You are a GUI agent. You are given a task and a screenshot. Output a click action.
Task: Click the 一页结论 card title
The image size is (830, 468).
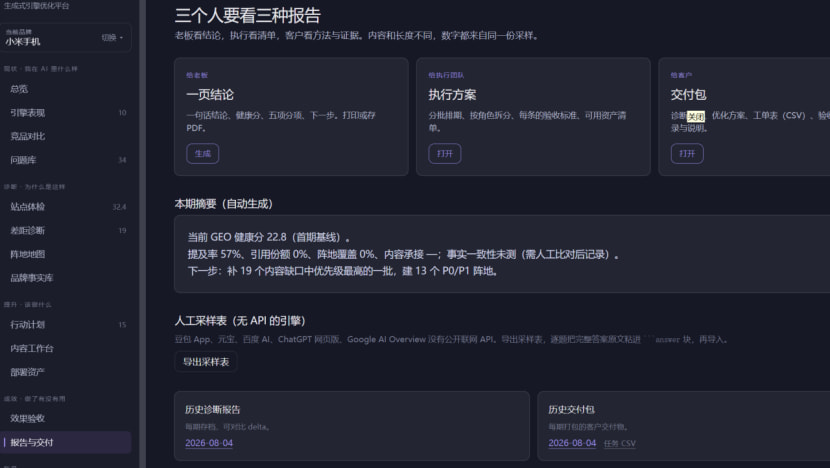click(x=210, y=95)
